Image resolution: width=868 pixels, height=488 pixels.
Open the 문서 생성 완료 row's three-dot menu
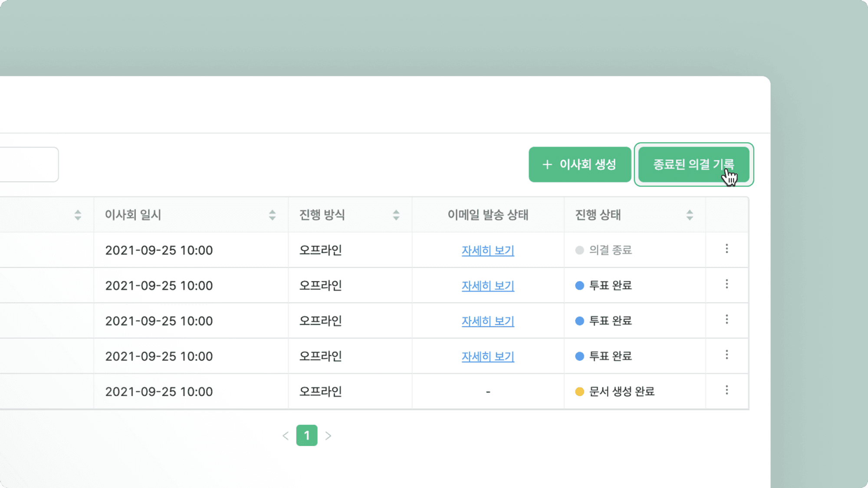click(727, 390)
